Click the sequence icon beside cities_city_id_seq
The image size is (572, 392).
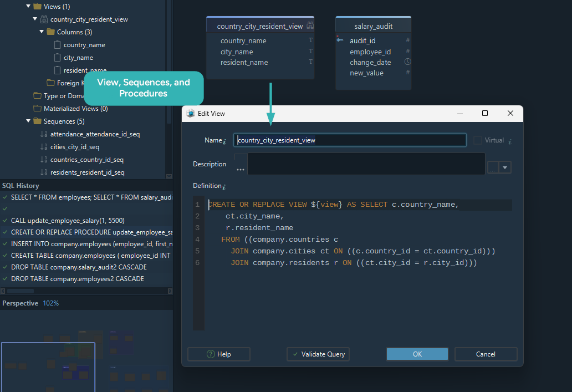coord(44,147)
